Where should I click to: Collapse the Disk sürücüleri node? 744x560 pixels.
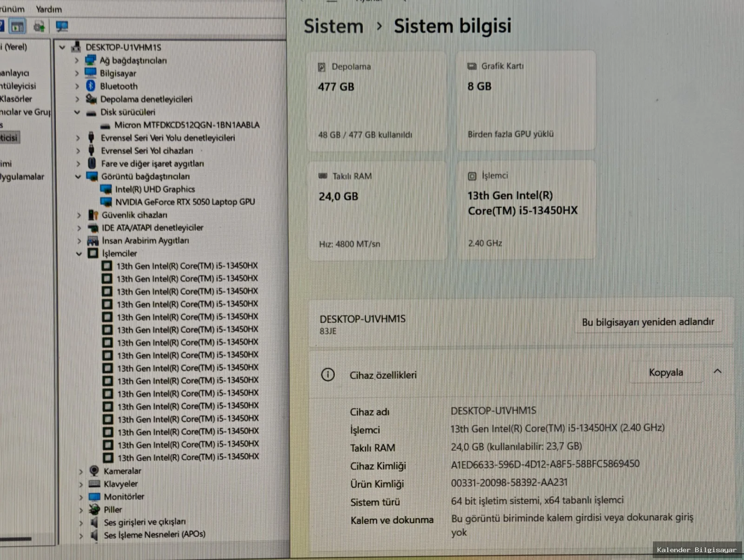coord(77,112)
